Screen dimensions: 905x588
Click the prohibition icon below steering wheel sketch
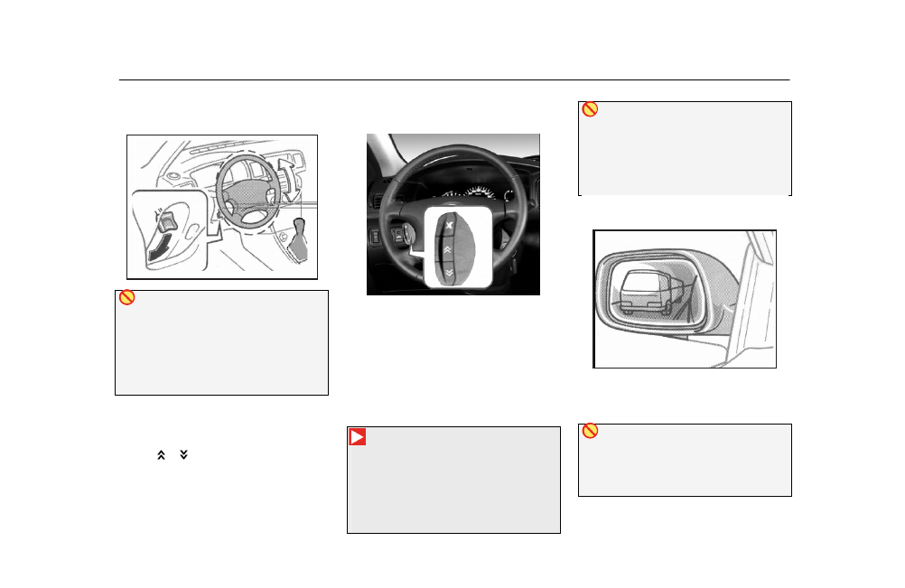127,297
